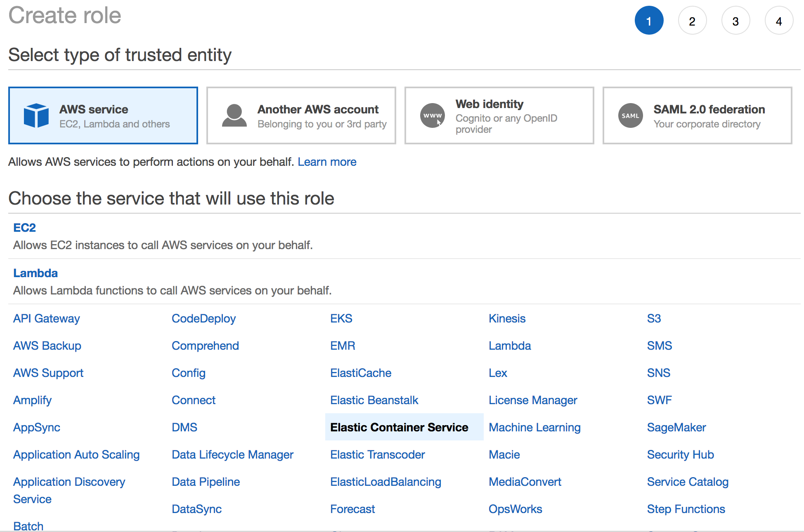Click the SAML federation icon
This screenshot has height=532, width=804.
630,115
